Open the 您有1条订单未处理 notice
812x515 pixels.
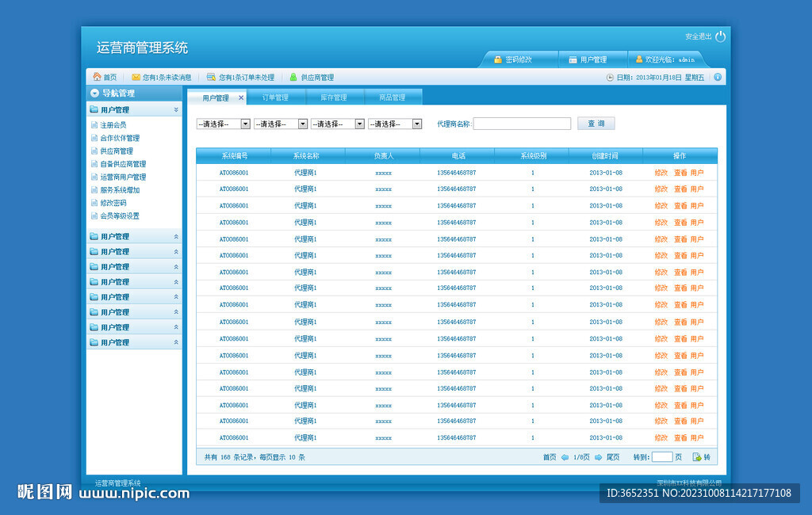[x=240, y=77]
